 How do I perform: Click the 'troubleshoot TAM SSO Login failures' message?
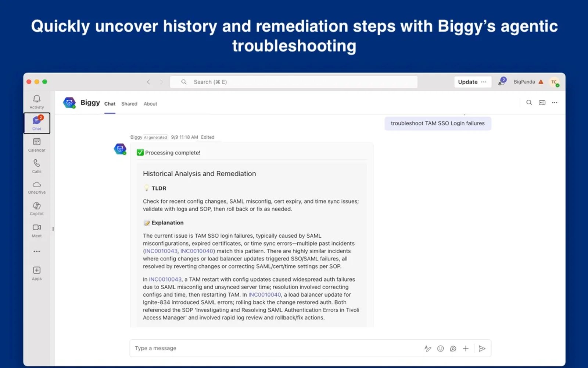coord(438,124)
